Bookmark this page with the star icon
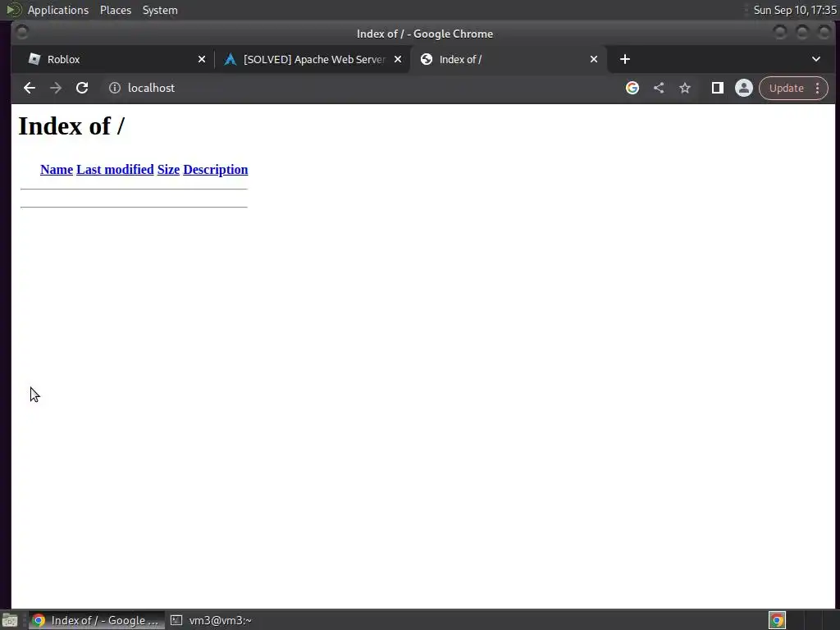Viewport: 840px width, 630px height. (685, 88)
